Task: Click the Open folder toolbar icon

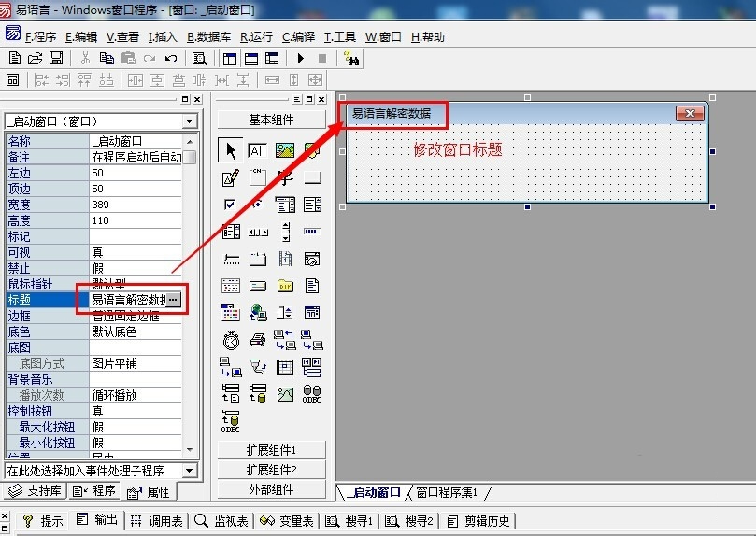Action: (x=36, y=58)
